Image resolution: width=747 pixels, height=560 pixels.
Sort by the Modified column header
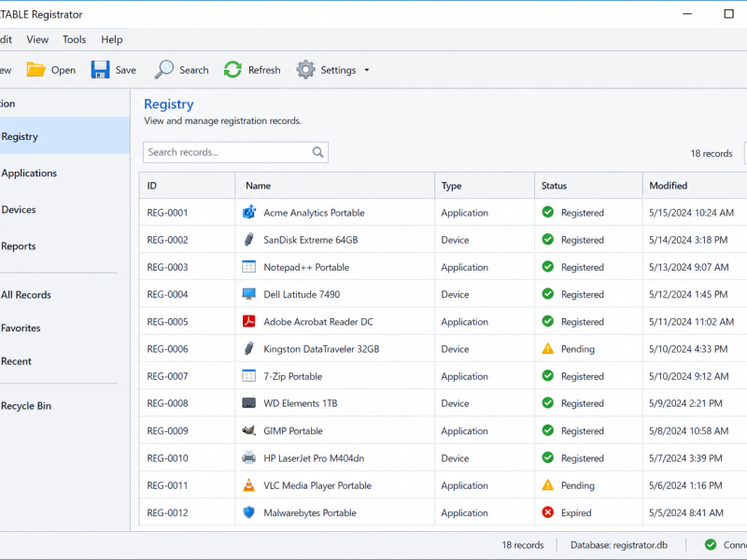pyautogui.click(x=695, y=186)
